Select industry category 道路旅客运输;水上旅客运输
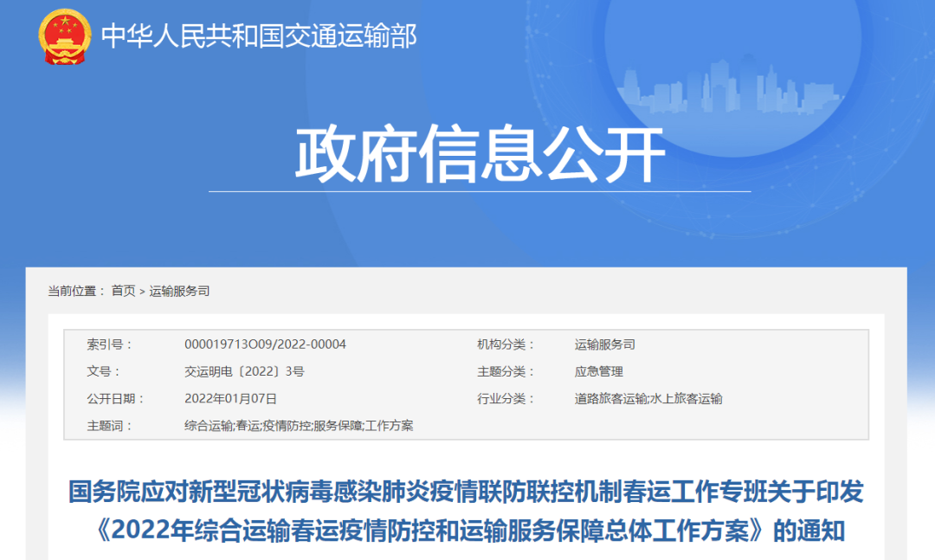The image size is (935, 560). click(x=648, y=398)
